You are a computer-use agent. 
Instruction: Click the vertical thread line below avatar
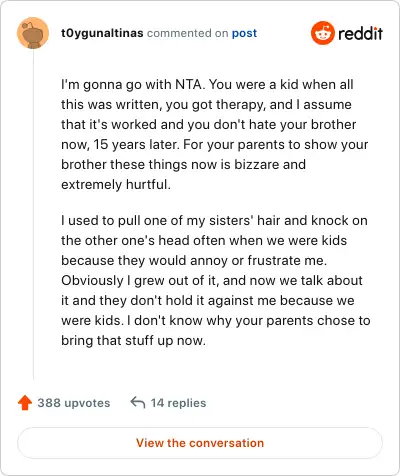point(33,214)
